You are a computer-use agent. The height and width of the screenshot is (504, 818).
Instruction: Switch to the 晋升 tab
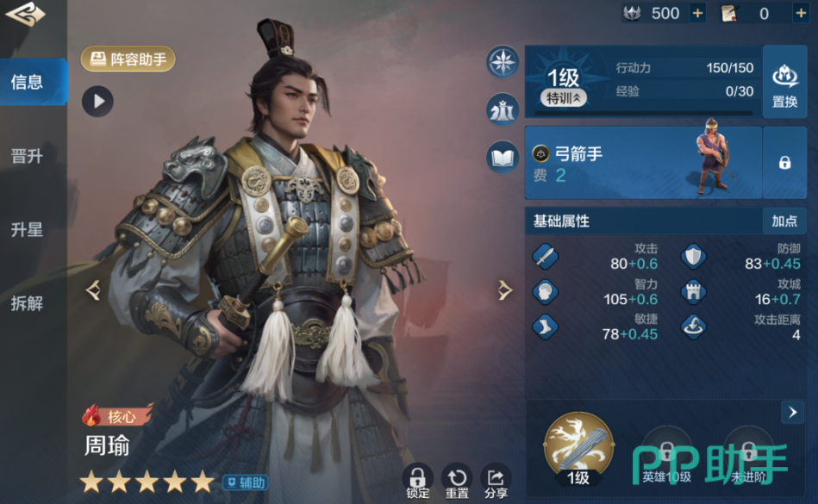[27, 156]
